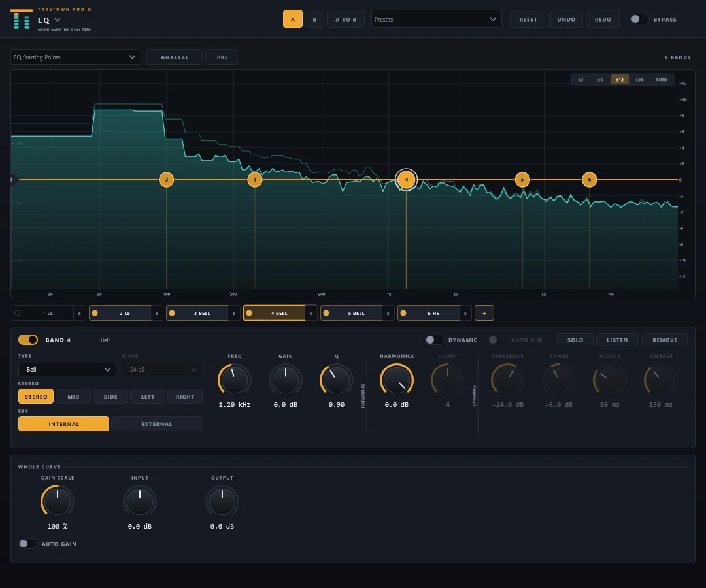This screenshot has height=588, width=706.
Task: Click the Reset button
Action: pos(528,20)
